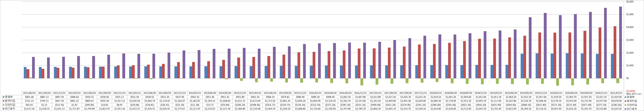Viewport: 644px width, 111px height.
Task: Select the cell showing $65.45
Action: (x=29, y=105)
